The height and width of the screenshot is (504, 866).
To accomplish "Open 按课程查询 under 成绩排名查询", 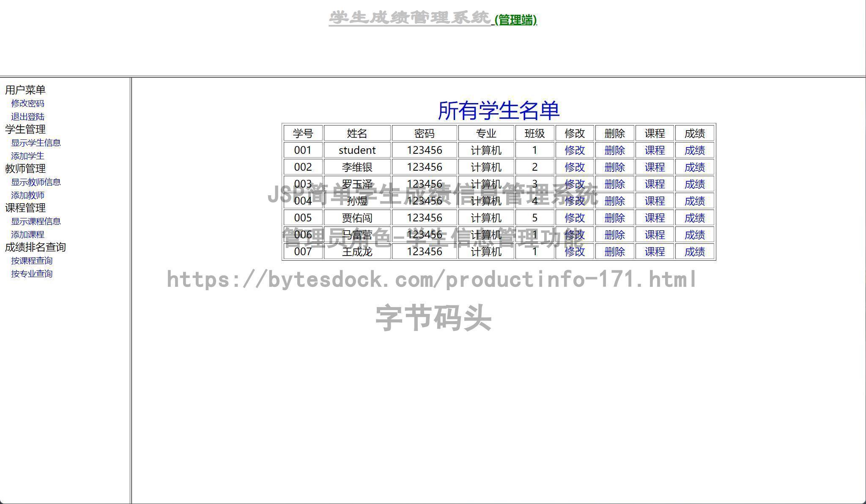I will 31,261.
